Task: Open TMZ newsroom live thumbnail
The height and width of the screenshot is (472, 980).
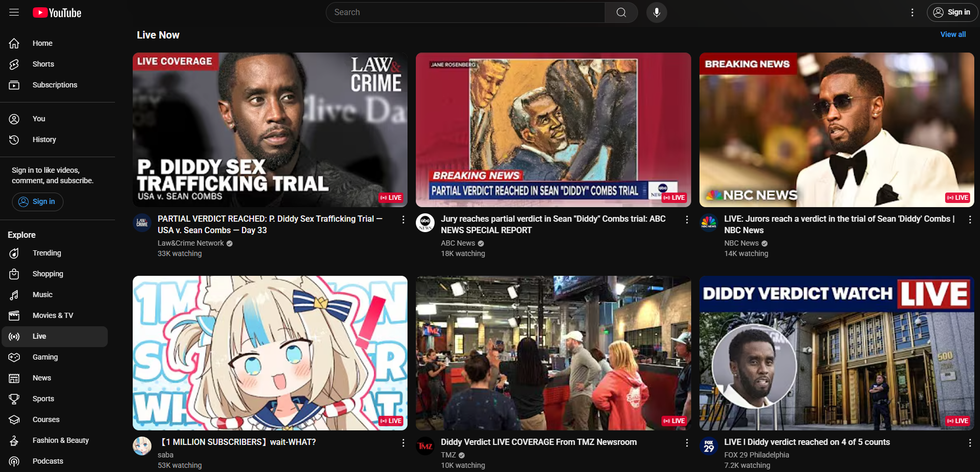Action: click(x=553, y=353)
